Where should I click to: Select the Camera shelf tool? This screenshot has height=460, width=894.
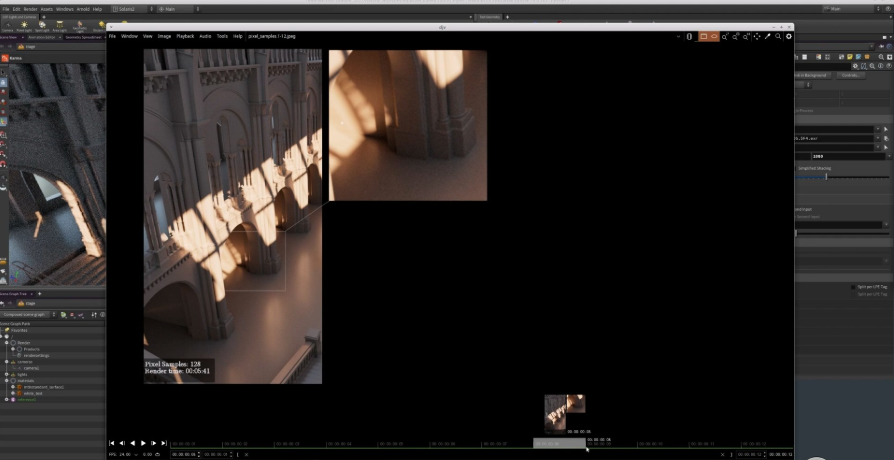(x=7, y=26)
